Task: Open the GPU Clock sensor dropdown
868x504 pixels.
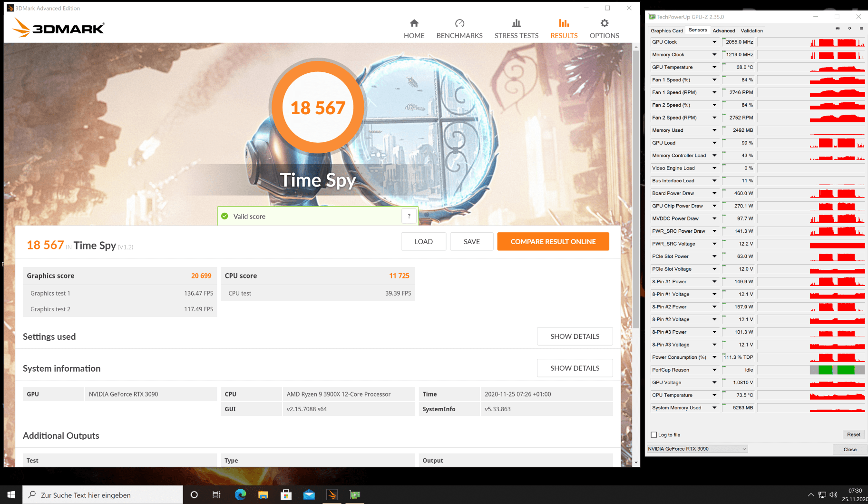Action: 714,42
